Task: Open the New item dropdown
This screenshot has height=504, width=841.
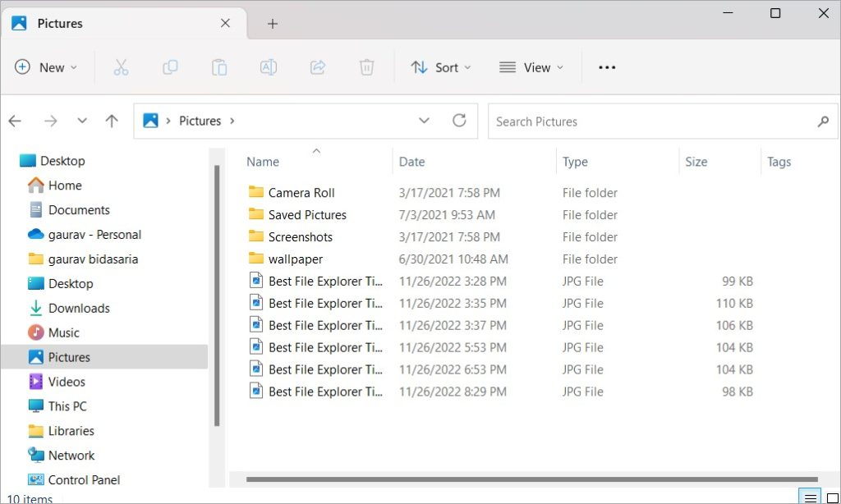Action: point(46,67)
